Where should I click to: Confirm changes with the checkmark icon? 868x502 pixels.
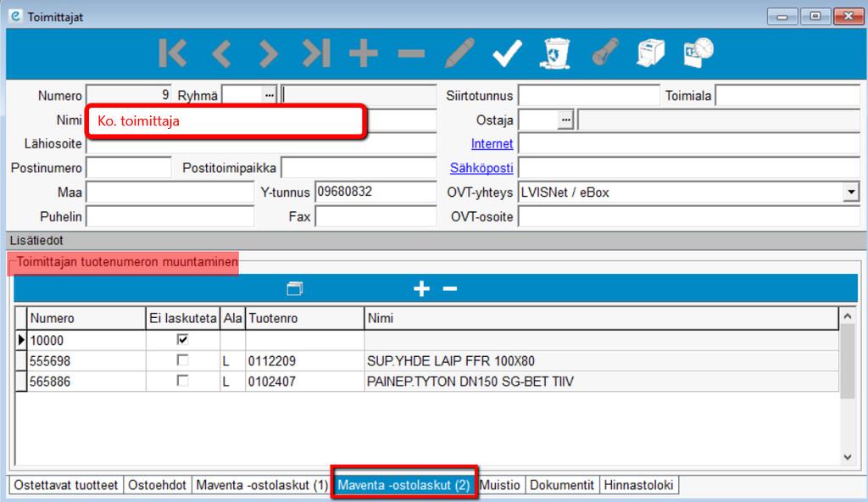pyautogui.click(x=507, y=53)
